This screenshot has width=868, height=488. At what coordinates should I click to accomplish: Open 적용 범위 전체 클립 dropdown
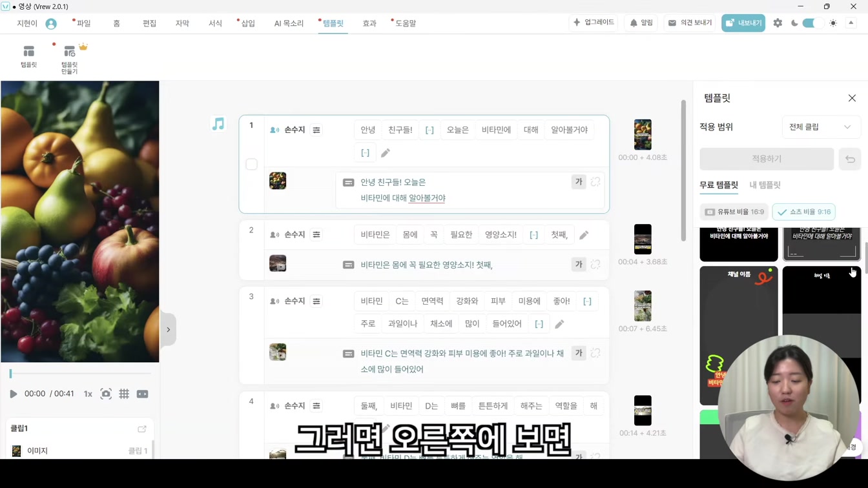pyautogui.click(x=821, y=127)
